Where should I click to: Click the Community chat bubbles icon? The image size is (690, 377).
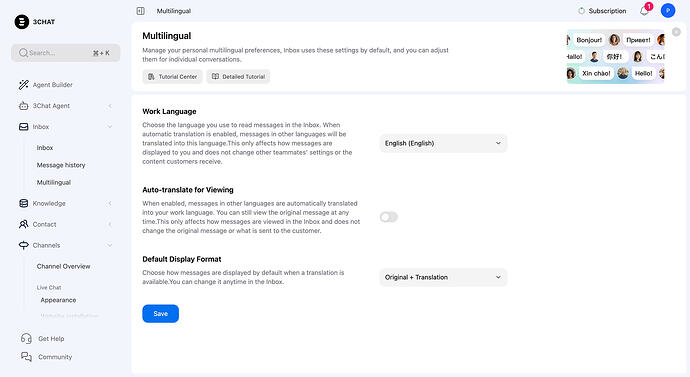(26, 357)
